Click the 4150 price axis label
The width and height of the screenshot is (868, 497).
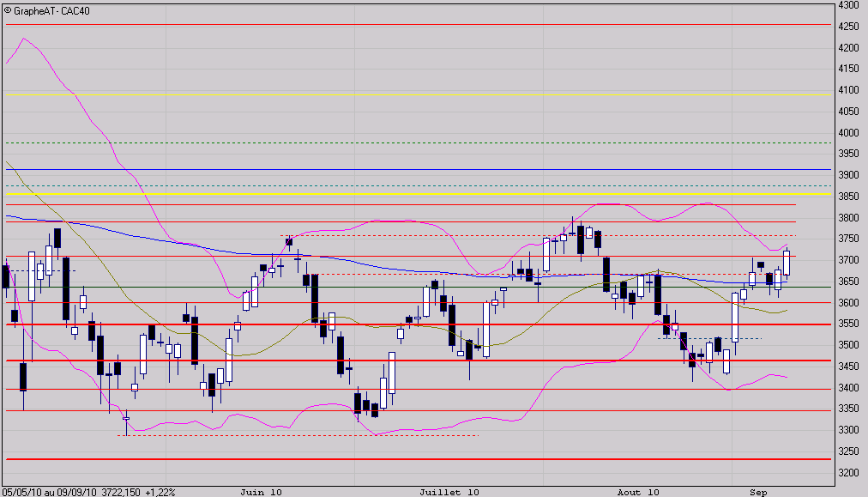click(x=848, y=69)
